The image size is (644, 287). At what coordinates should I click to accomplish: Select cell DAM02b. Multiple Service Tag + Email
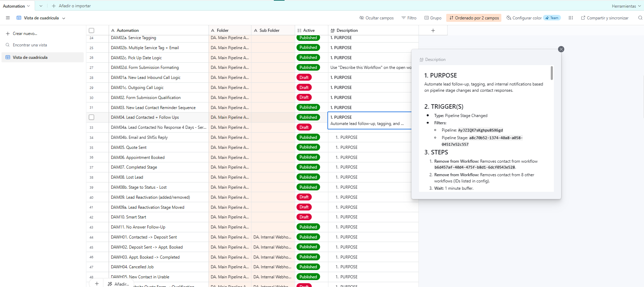(x=158, y=48)
